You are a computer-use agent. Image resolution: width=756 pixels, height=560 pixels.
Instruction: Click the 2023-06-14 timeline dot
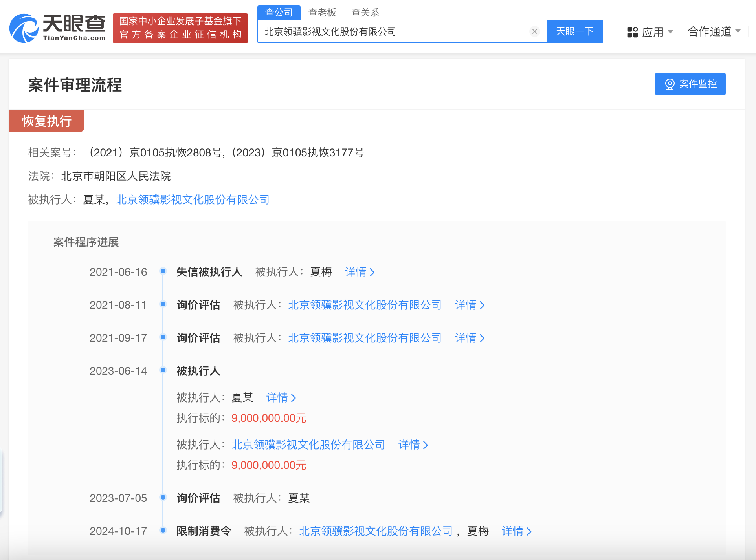(163, 370)
